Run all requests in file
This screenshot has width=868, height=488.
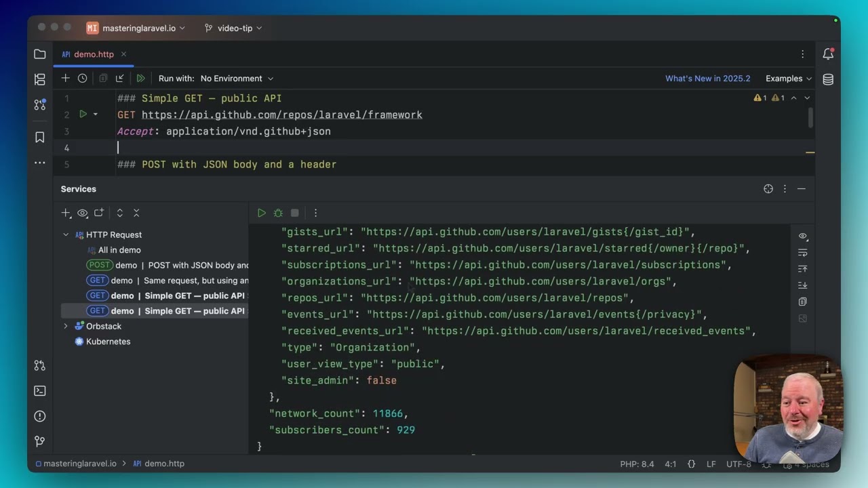tap(140, 79)
